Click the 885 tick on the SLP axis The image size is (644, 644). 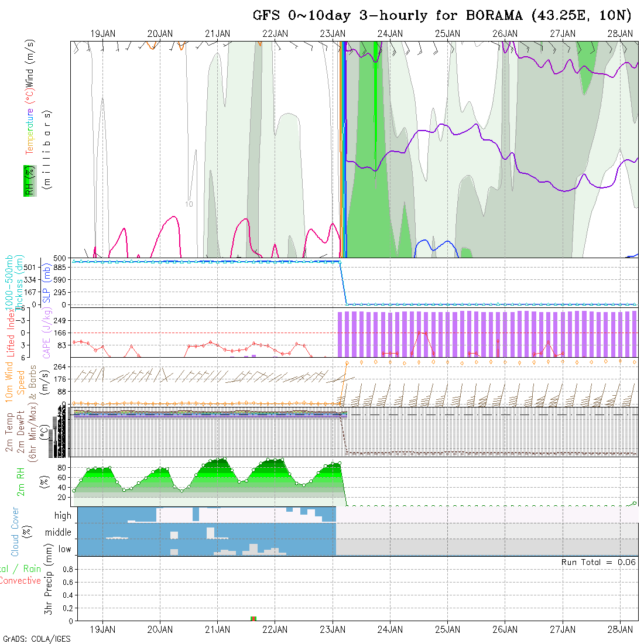pyautogui.click(x=60, y=268)
